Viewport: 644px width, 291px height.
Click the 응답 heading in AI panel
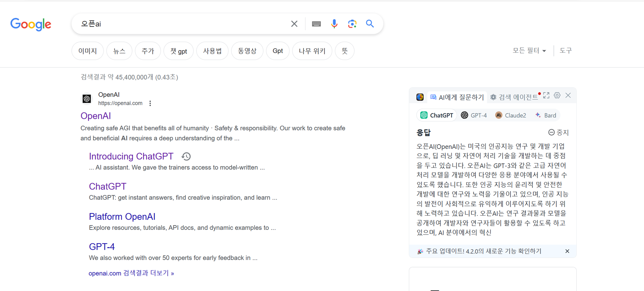424,133
